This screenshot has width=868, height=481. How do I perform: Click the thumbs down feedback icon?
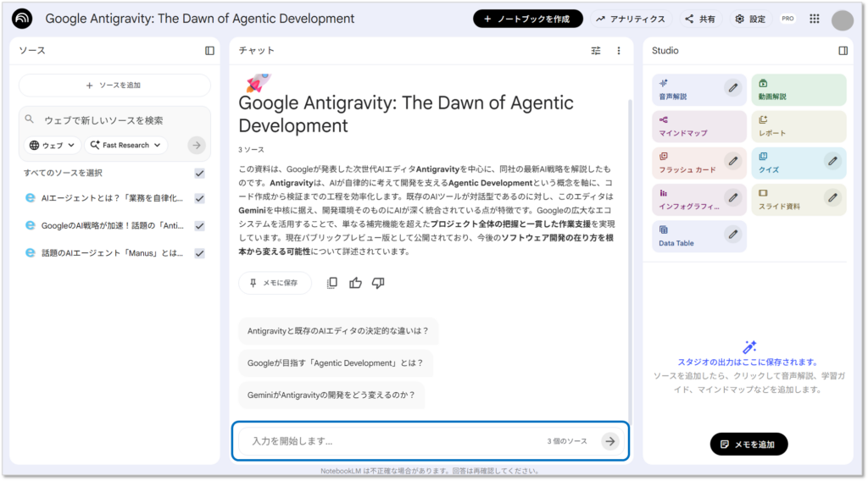pyautogui.click(x=378, y=283)
